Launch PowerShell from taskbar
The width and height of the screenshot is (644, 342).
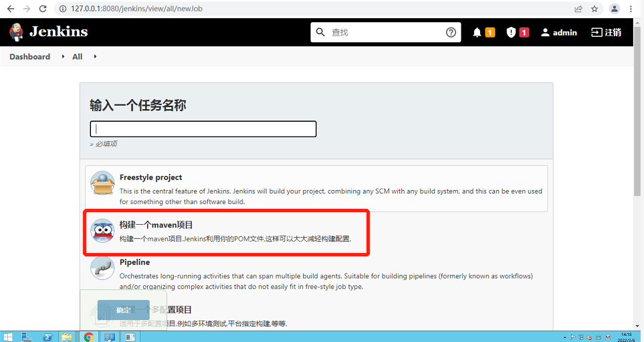(x=47, y=337)
